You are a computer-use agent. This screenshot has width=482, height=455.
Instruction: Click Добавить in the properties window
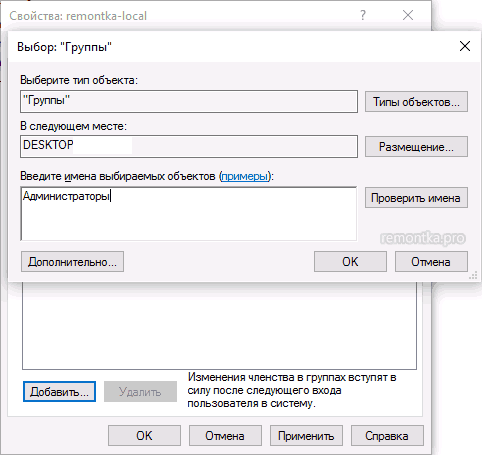coord(59,392)
